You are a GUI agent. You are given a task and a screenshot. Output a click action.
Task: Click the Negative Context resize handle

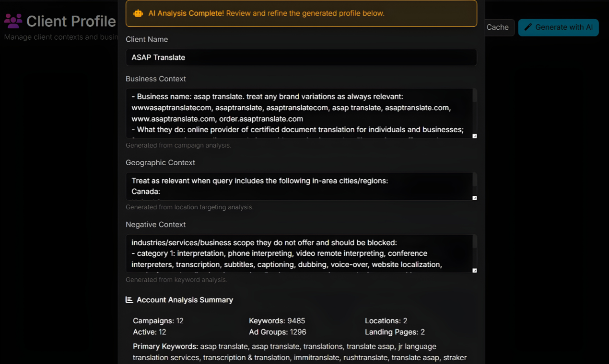(x=475, y=271)
